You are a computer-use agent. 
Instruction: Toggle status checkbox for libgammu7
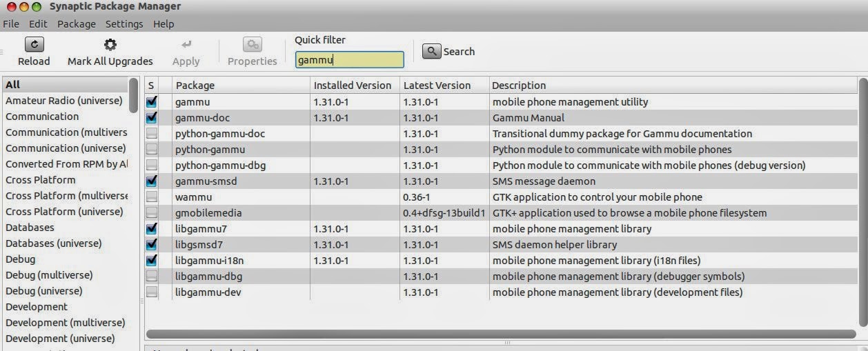tap(151, 228)
